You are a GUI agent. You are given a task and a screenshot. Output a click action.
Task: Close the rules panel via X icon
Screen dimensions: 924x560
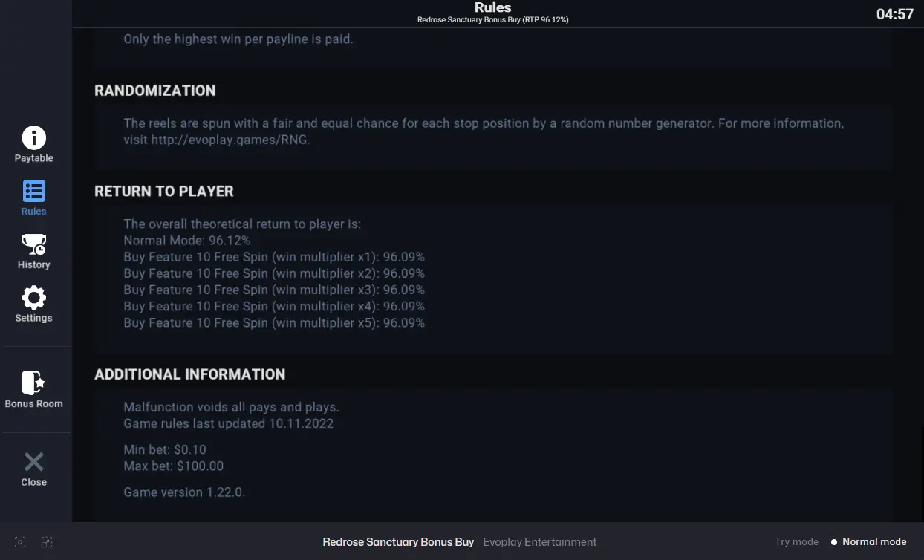click(33, 462)
